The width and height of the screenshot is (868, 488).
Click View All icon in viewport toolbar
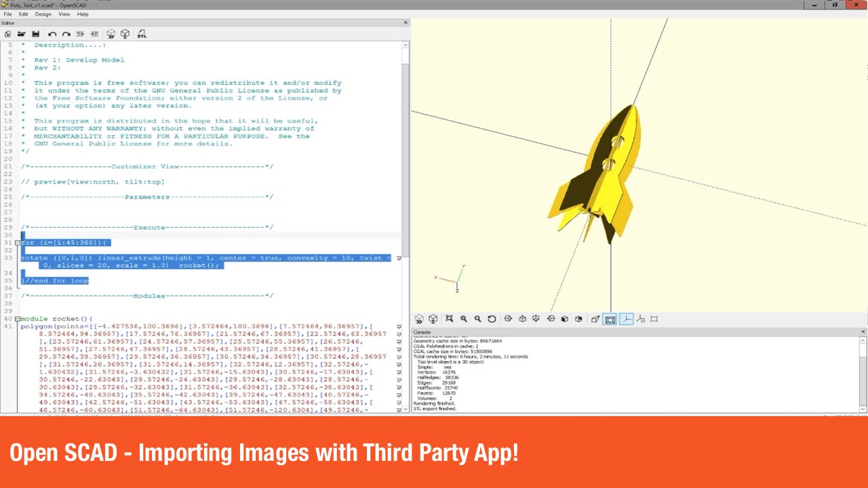pos(449,319)
